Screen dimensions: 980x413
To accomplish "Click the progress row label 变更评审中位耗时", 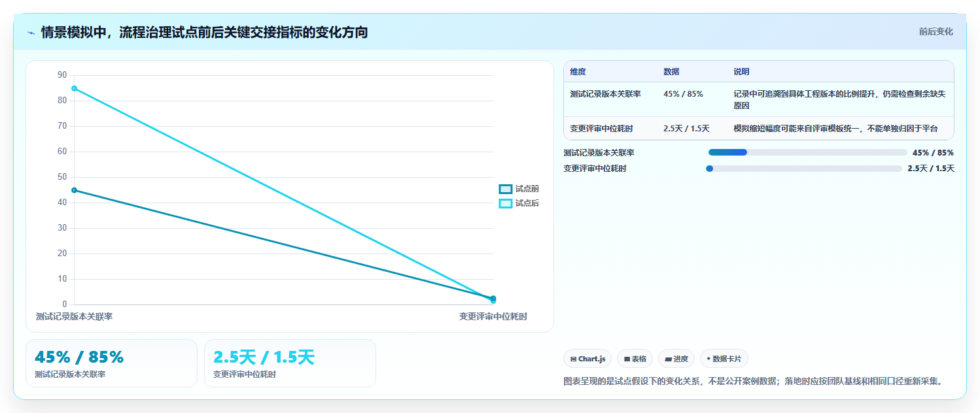I will tap(595, 169).
